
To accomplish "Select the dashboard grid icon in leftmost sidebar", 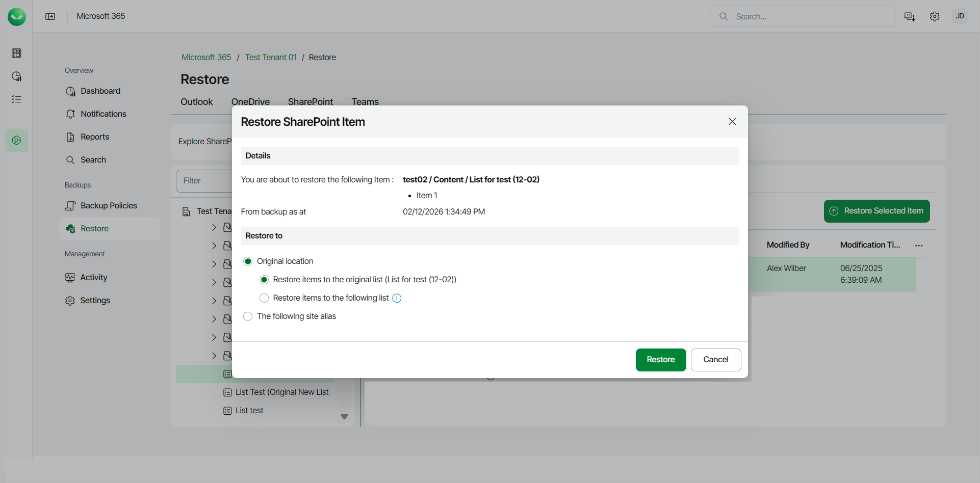I will click(x=16, y=53).
